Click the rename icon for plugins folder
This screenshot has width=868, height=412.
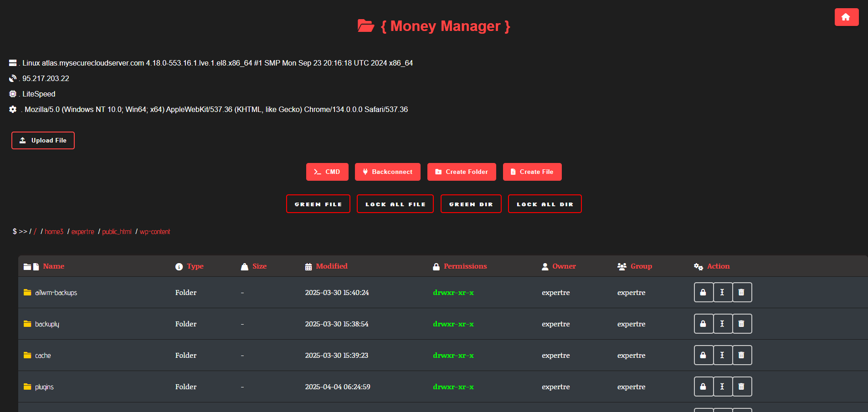pyautogui.click(x=722, y=387)
